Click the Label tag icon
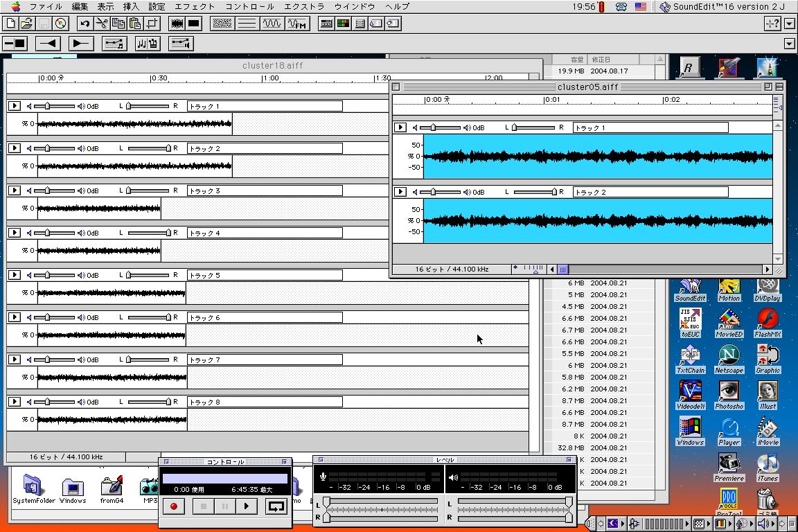Image resolution: width=798 pixels, height=532 pixels. click(392, 24)
